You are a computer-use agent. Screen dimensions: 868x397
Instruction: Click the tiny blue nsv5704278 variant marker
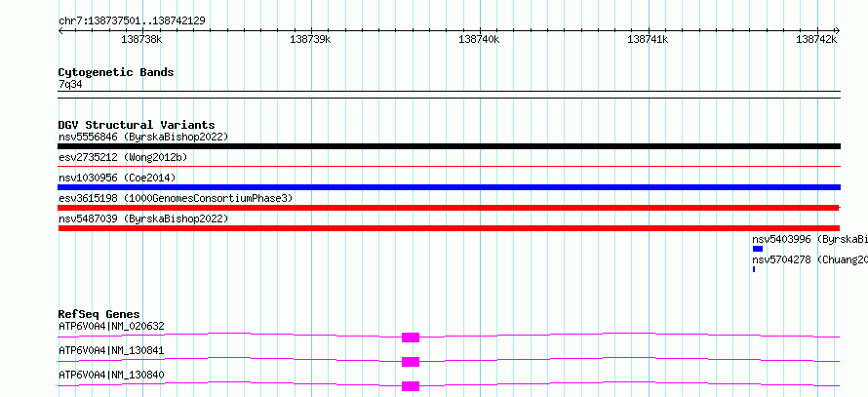(754, 269)
